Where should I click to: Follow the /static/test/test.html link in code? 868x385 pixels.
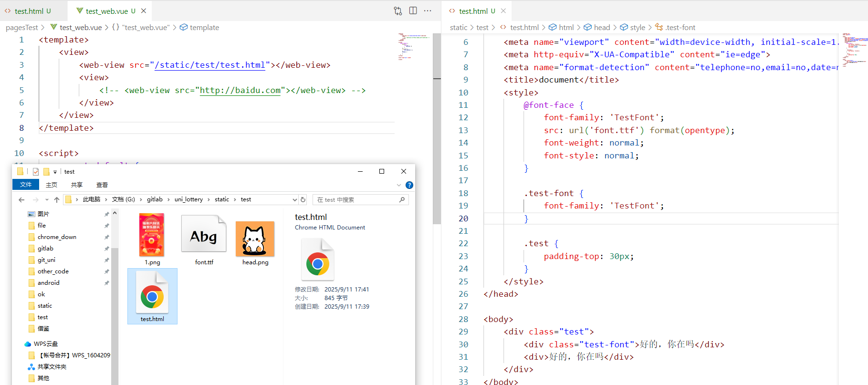tap(210, 65)
